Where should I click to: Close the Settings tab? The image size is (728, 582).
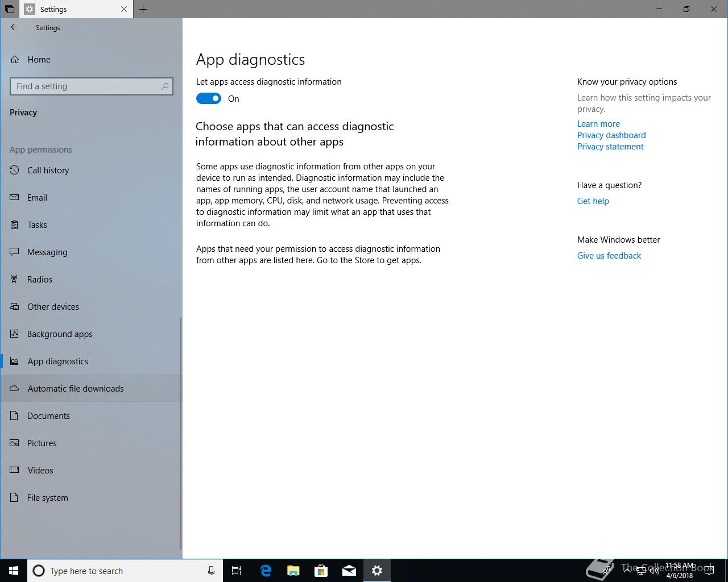coord(124,9)
